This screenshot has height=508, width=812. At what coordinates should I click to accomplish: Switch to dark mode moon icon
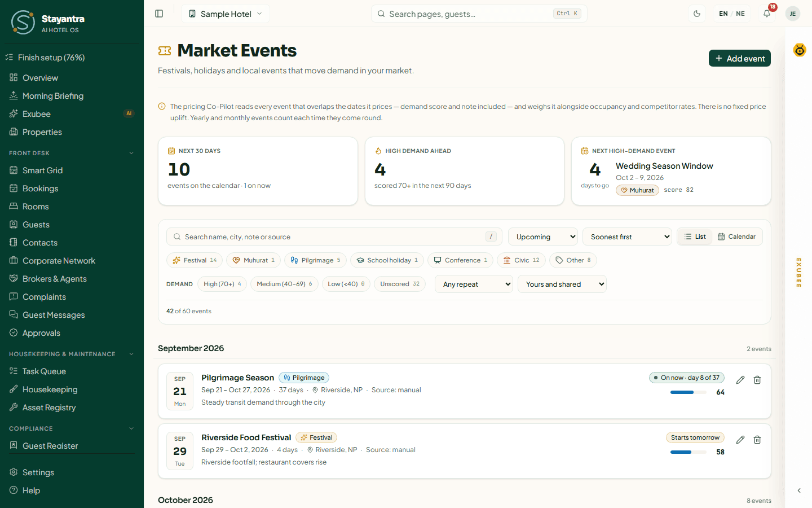point(697,14)
